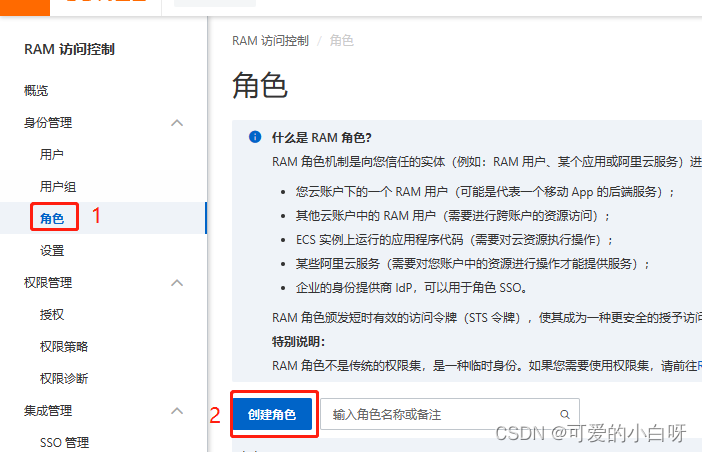
Task: Click the blue info icon beside 什么是 RAM 角色
Action: 255,137
